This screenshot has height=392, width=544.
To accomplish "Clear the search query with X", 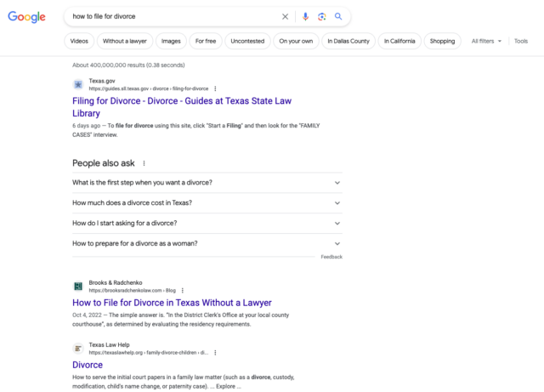I will [x=285, y=16].
